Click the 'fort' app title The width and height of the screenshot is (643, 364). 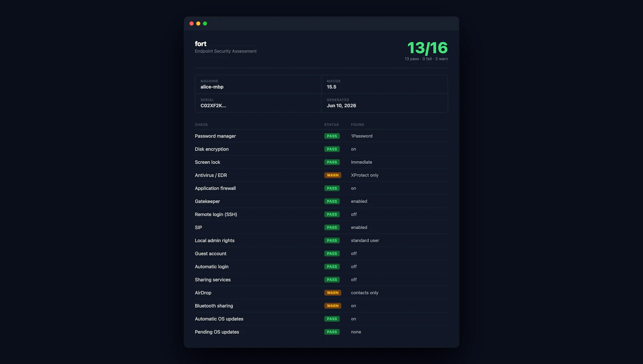point(201,44)
